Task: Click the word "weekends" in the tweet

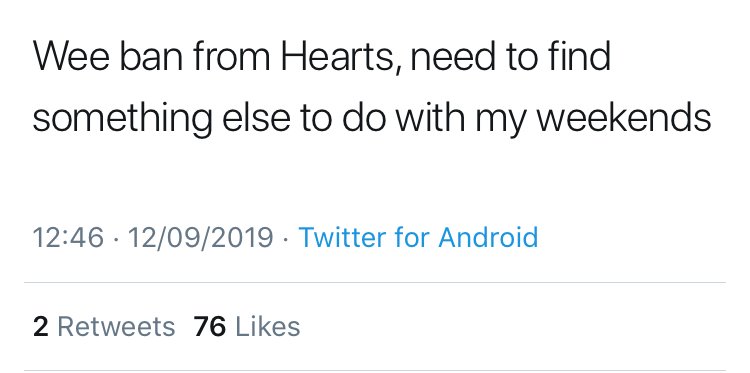Action: pyautogui.click(x=623, y=118)
